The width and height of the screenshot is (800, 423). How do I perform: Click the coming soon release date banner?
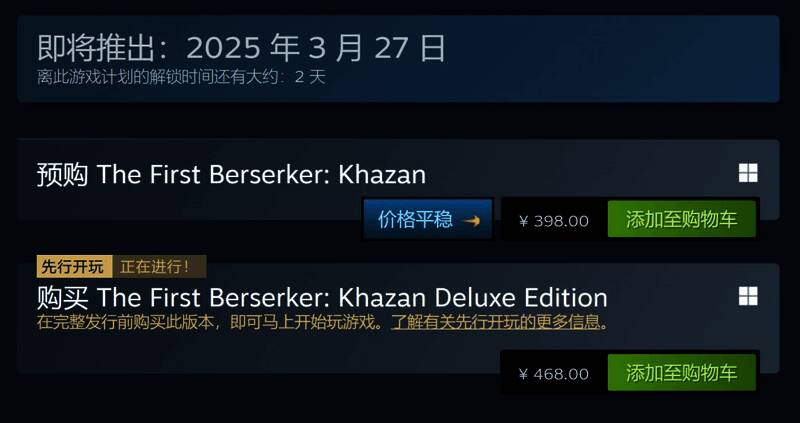398,59
